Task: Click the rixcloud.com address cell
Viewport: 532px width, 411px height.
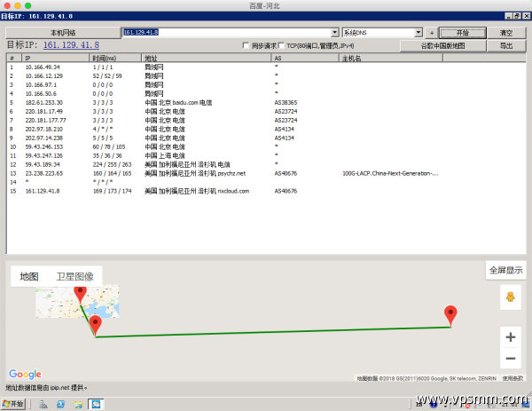Action: click(197, 191)
